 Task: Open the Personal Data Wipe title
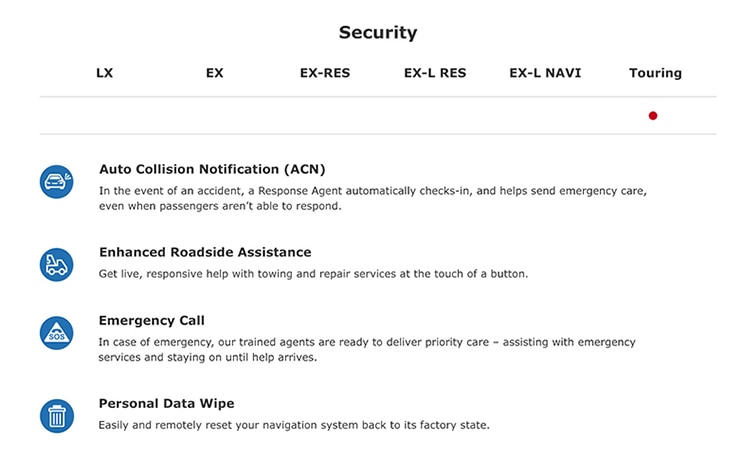[x=166, y=403]
